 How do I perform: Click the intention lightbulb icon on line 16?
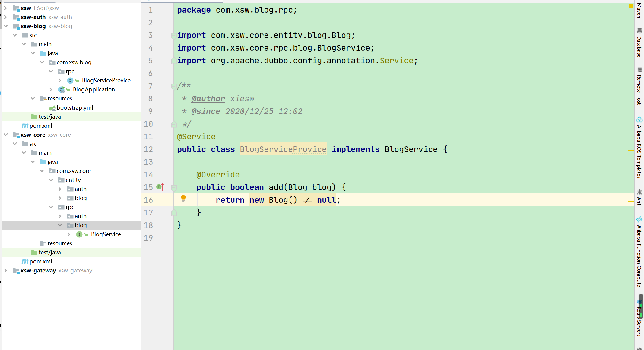(x=183, y=198)
